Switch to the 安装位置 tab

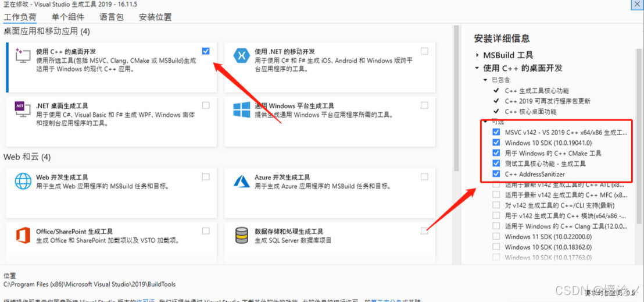pos(155,17)
